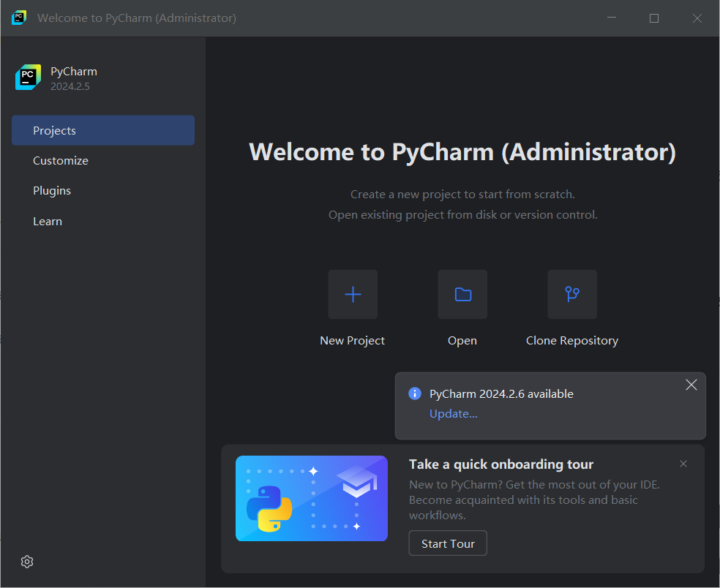The image size is (720, 588).
Task: Dismiss the PyCharm 2024.2.6 update notification
Action: pos(691,385)
